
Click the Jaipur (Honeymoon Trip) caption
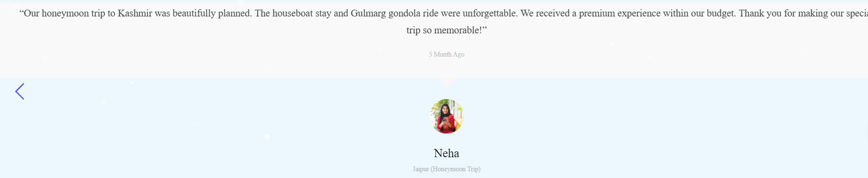[x=447, y=169]
